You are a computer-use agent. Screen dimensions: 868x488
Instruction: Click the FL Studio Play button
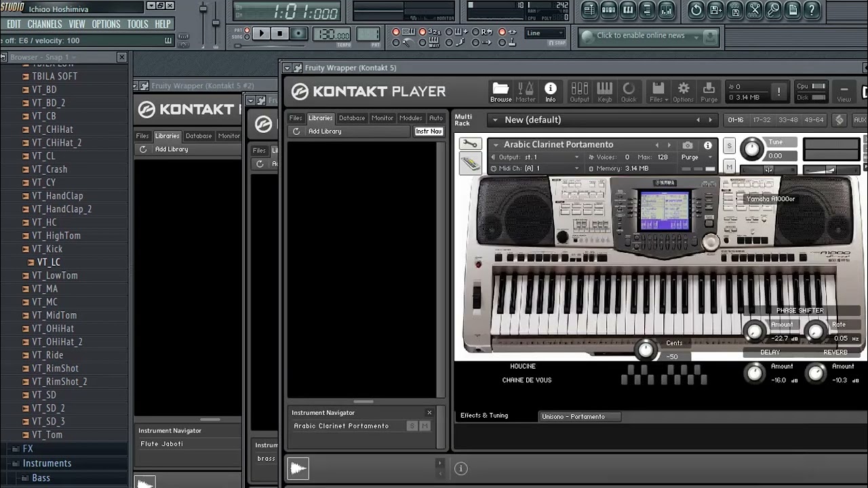(x=260, y=33)
